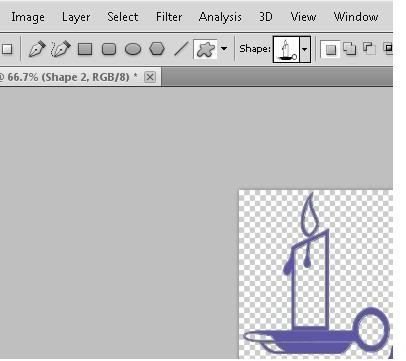This screenshot has height=361, width=406.
Task: Pick the Polygon shape tool
Action: [157, 49]
